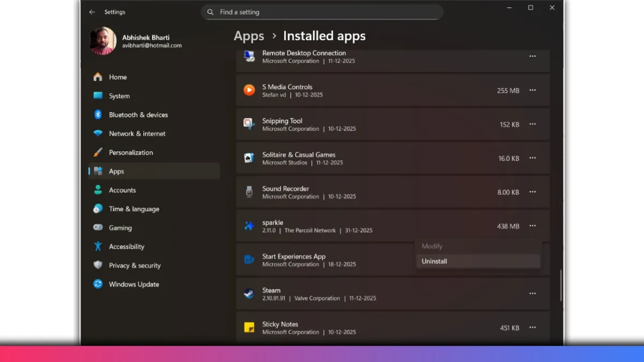Click the Bluetooth & devices icon
644x362 pixels.
click(98, 115)
